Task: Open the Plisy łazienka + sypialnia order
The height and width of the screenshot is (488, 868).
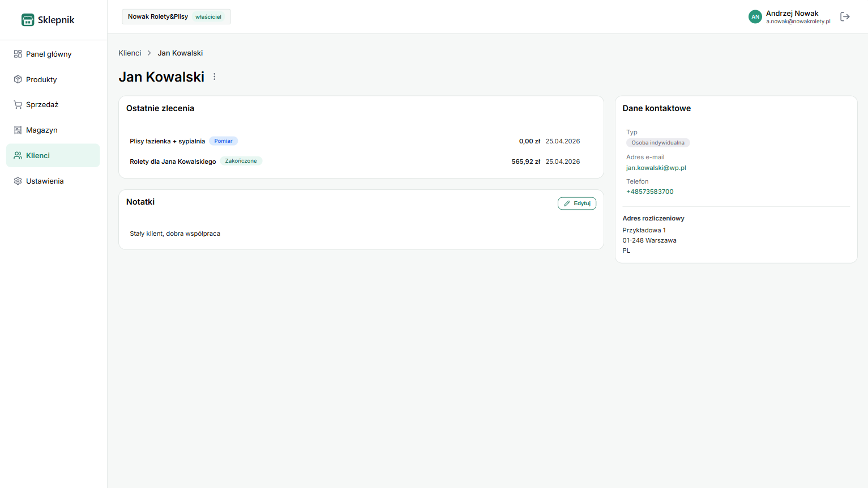Action: click(x=167, y=141)
